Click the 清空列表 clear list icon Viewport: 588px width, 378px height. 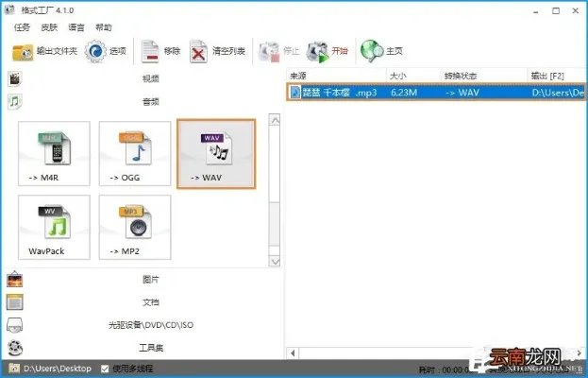(x=198, y=51)
